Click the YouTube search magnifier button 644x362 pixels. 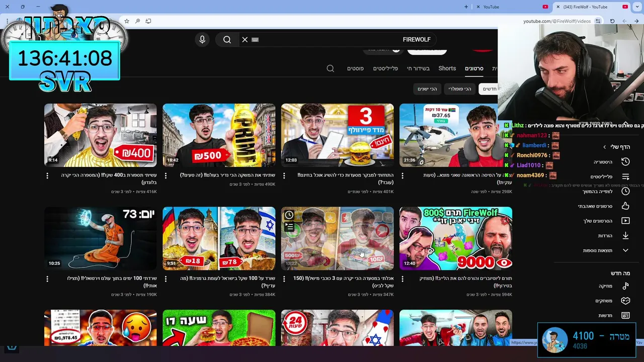click(x=227, y=40)
